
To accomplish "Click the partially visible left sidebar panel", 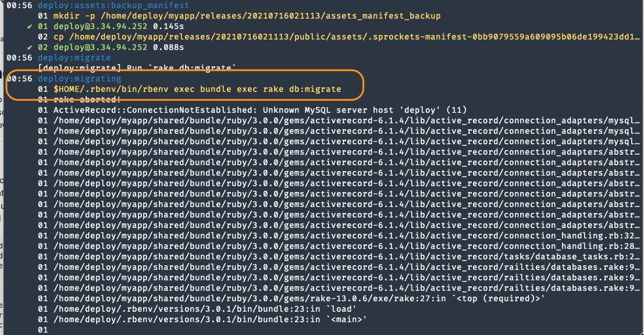I will [x=3, y=174].
